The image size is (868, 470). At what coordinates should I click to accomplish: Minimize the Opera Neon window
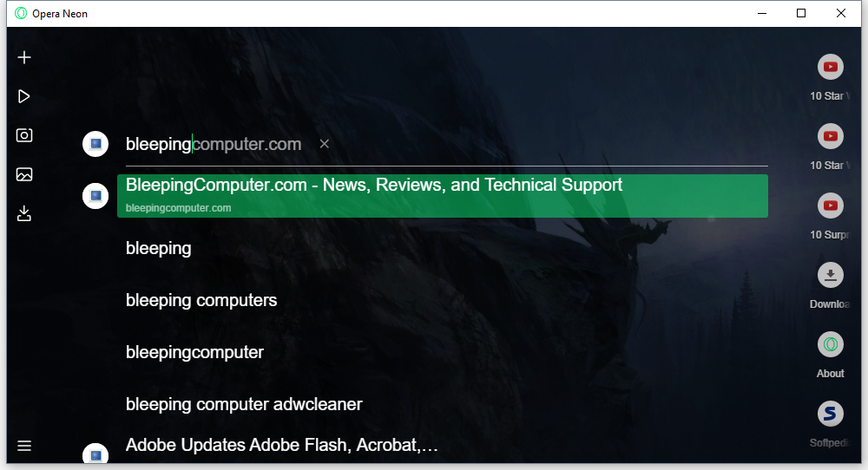point(762,13)
